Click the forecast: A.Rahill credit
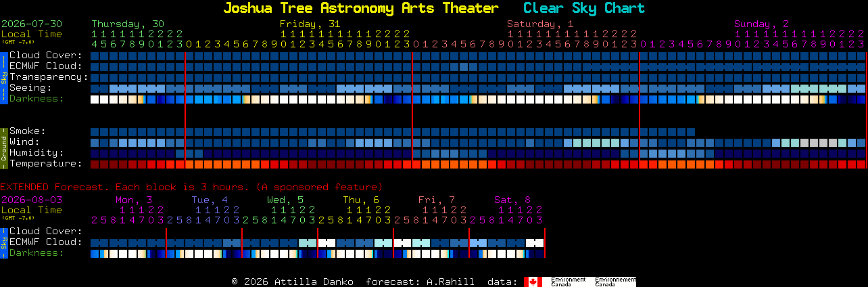 (x=420, y=282)
